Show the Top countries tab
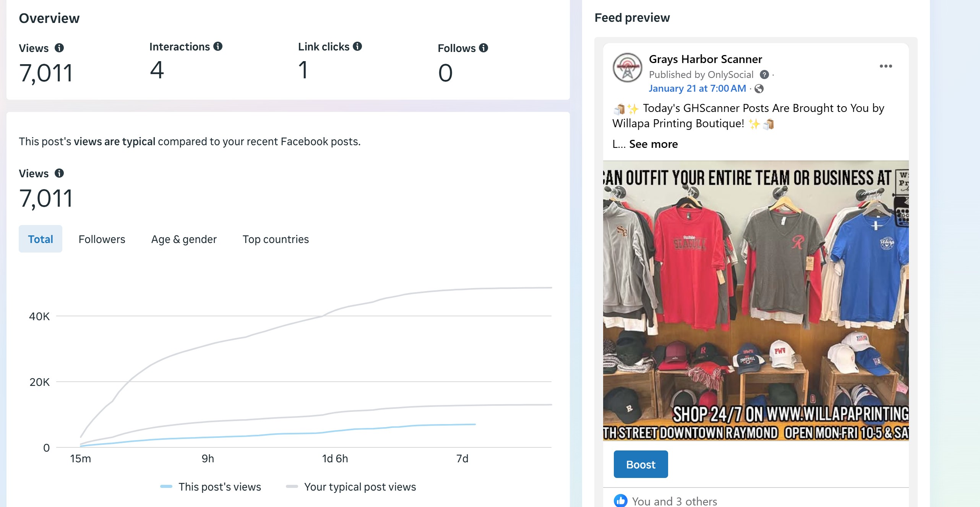The width and height of the screenshot is (980, 507). coord(276,239)
